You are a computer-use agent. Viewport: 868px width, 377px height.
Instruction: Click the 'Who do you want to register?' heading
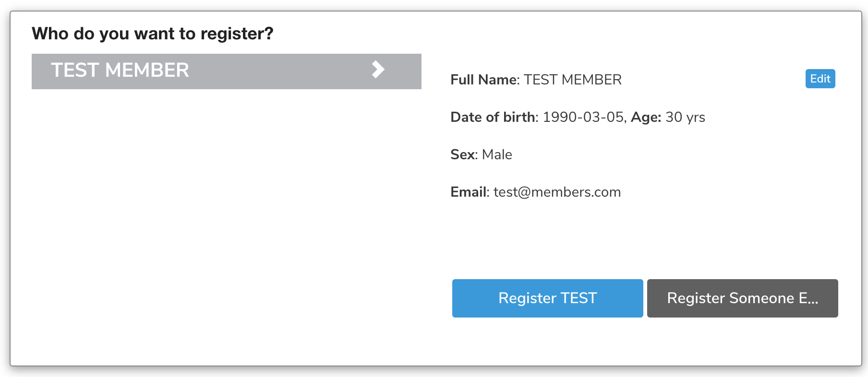153,34
